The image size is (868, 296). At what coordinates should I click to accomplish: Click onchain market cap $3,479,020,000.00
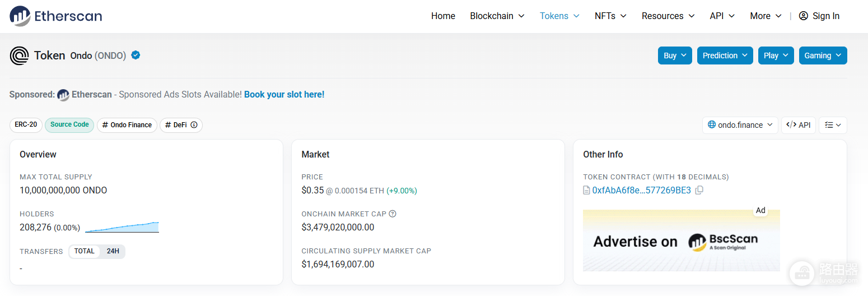pos(338,227)
